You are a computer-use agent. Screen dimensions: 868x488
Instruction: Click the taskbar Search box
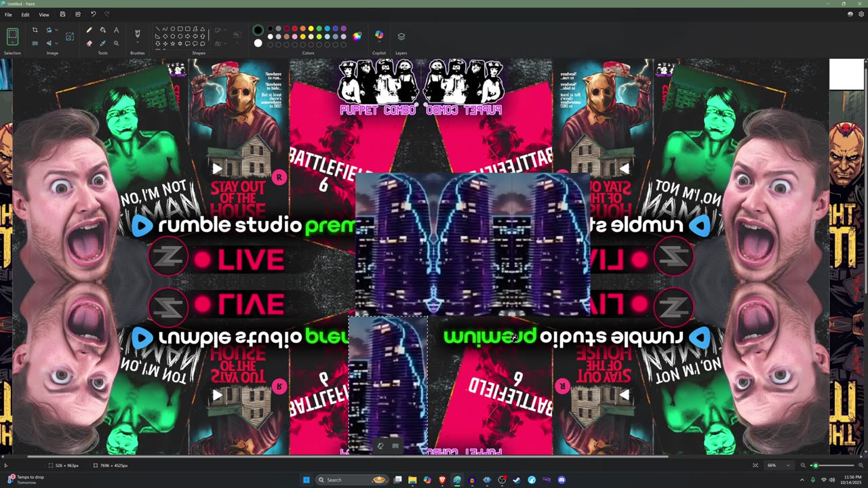[x=352, y=480]
